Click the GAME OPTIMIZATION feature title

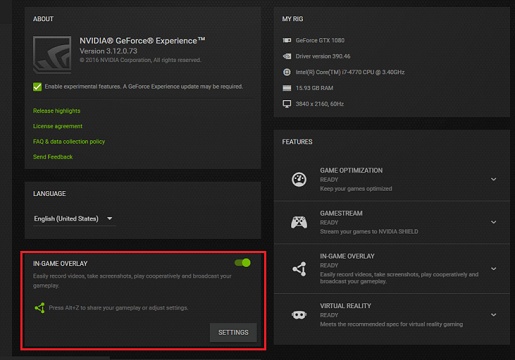pyautogui.click(x=351, y=170)
